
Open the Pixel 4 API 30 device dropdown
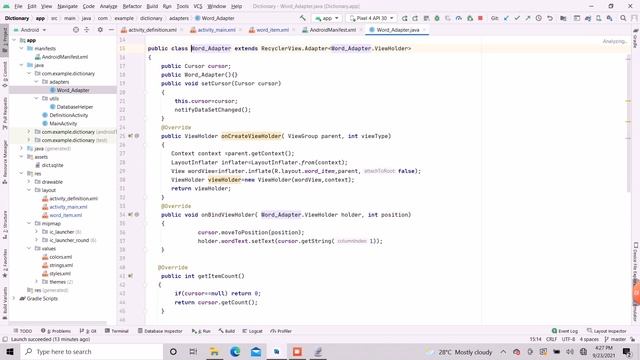click(x=371, y=18)
